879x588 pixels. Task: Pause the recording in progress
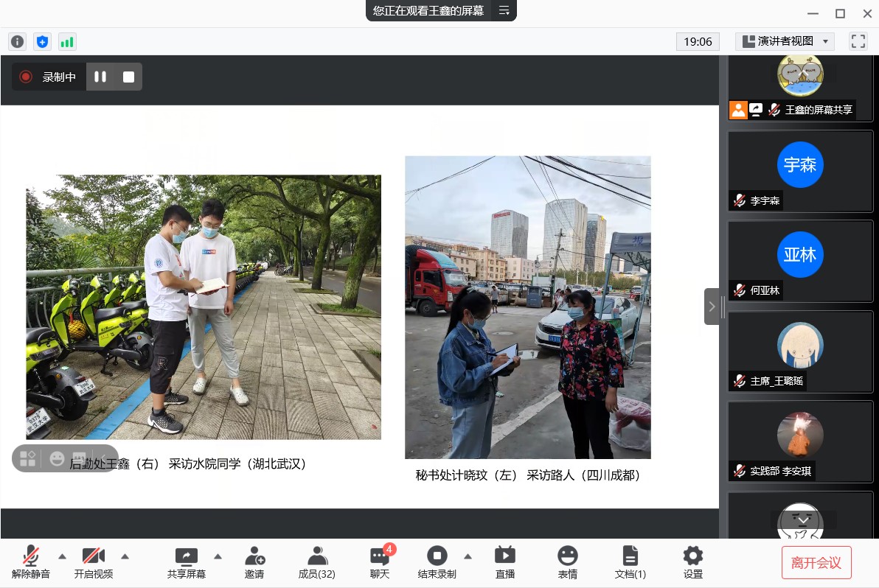(x=100, y=77)
